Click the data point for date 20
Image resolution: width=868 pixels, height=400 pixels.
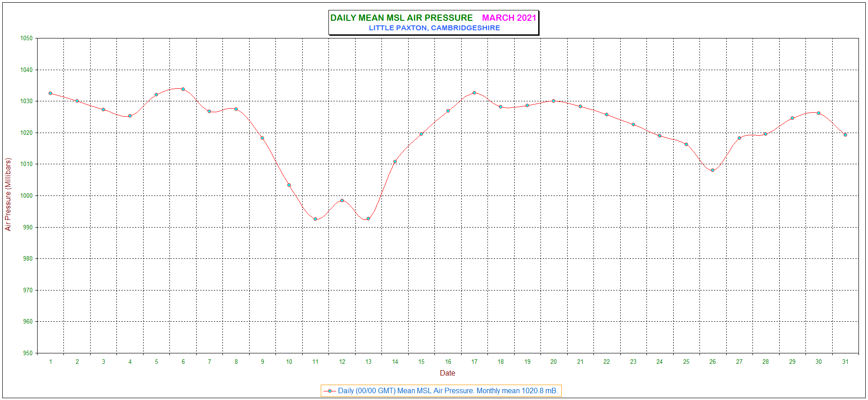pos(554,101)
